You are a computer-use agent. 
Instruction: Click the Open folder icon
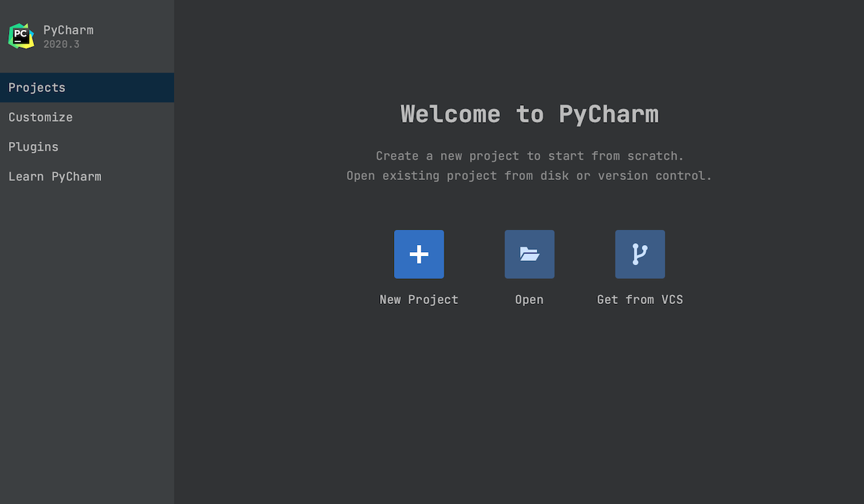(x=530, y=254)
